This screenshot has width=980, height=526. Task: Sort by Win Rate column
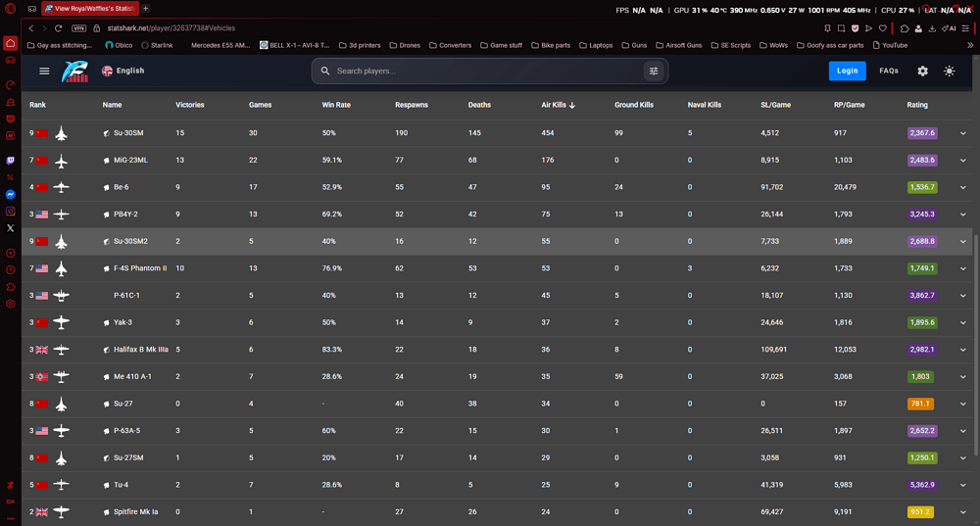(x=336, y=105)
